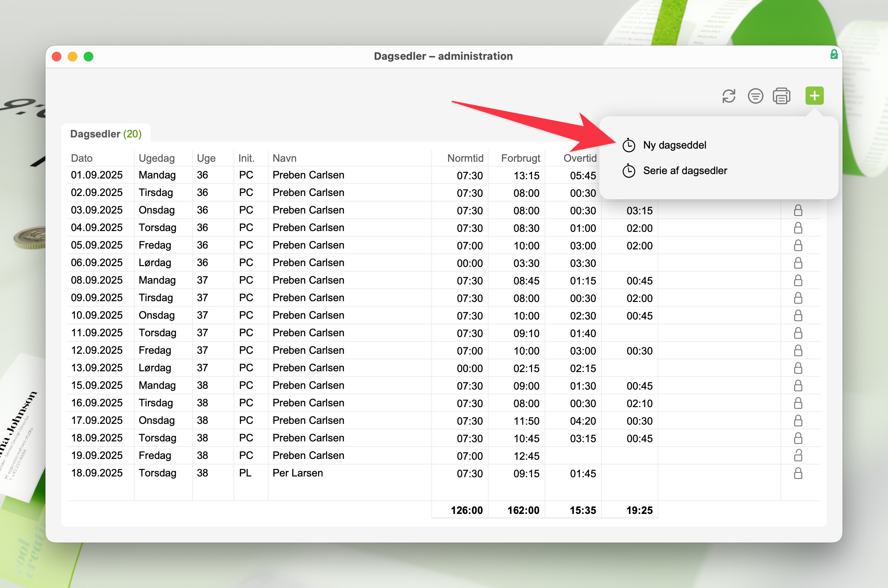The height and width of the screenshot is (588, 888).
Task: Click the Ugedag column header
Action: click(157, 158)
